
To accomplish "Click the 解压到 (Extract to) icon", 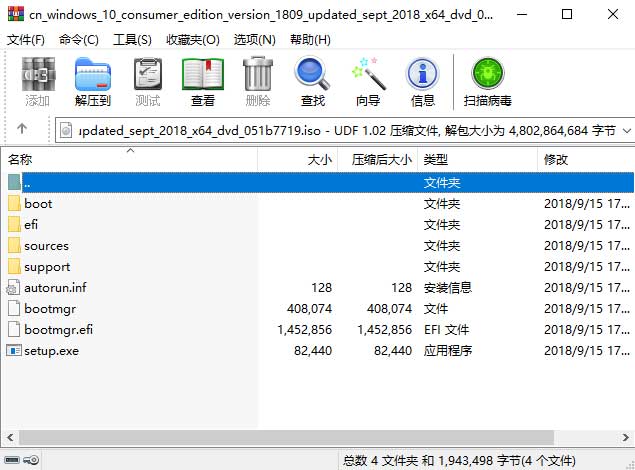I will (x=93, y=74).
